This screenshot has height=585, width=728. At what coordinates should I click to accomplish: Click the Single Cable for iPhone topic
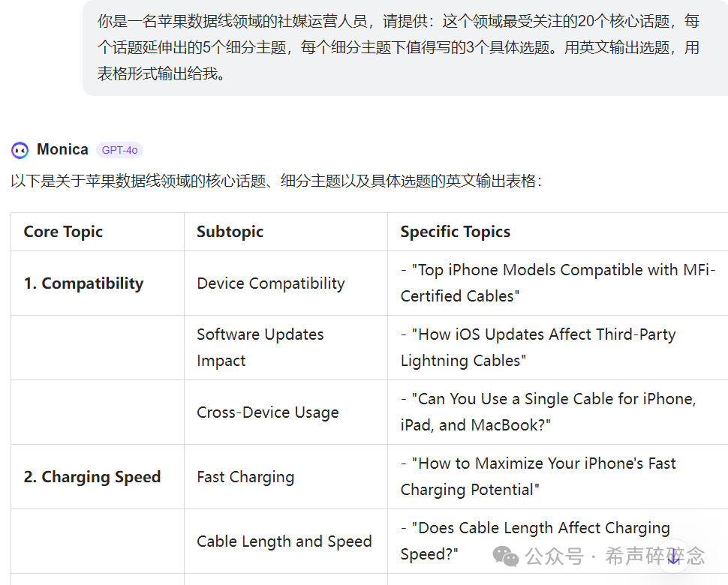tap(548, 412)
